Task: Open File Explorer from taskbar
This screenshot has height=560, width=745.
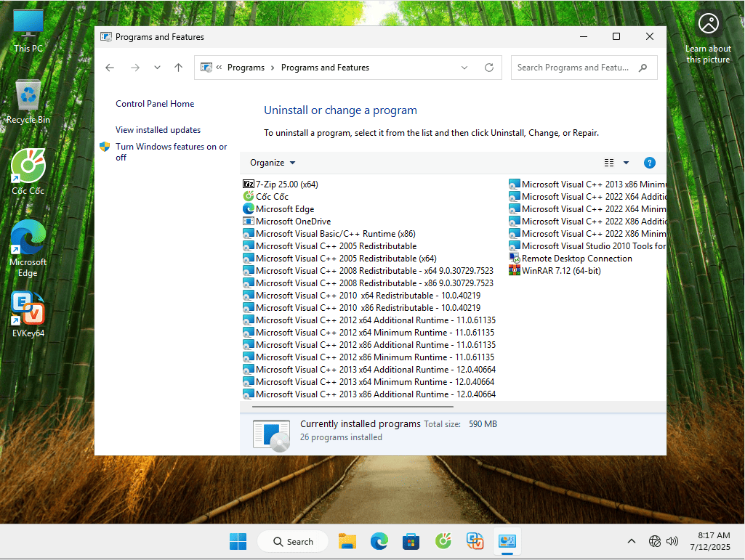Action: point(347,541)
